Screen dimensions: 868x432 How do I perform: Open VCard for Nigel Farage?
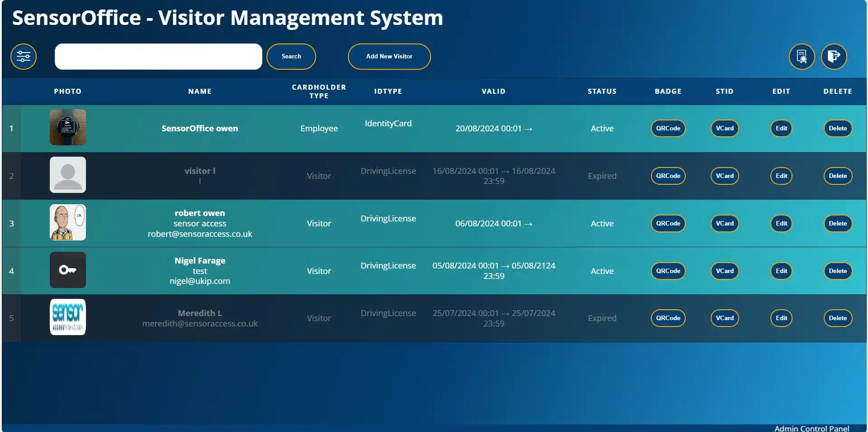pyautogui.click(x=724, y=271)
